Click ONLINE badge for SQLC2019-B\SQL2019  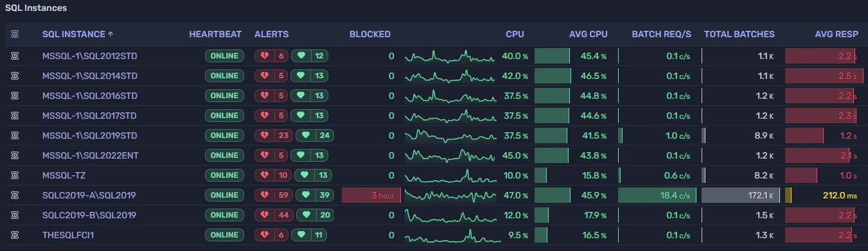click(224, 215)
